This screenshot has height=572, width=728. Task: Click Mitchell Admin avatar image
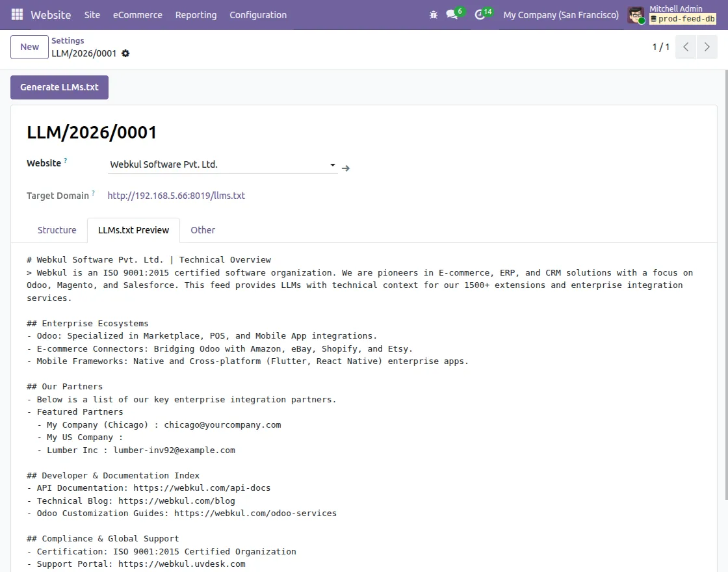(636, 15)
